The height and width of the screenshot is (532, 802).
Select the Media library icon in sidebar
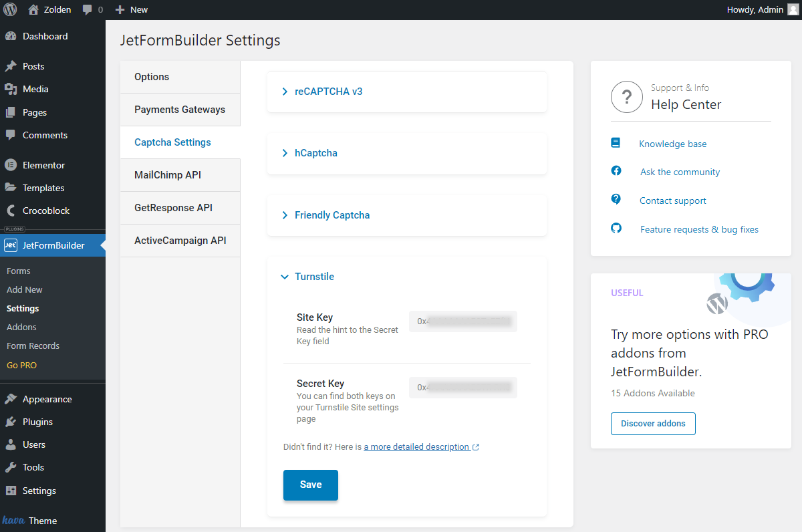point(11,89)
